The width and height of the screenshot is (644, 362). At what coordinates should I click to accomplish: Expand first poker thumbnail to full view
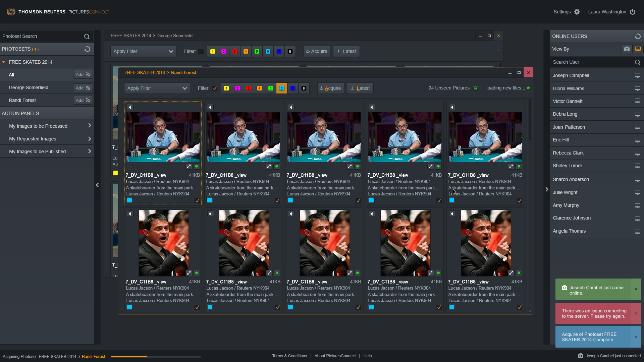click(189, 166)
